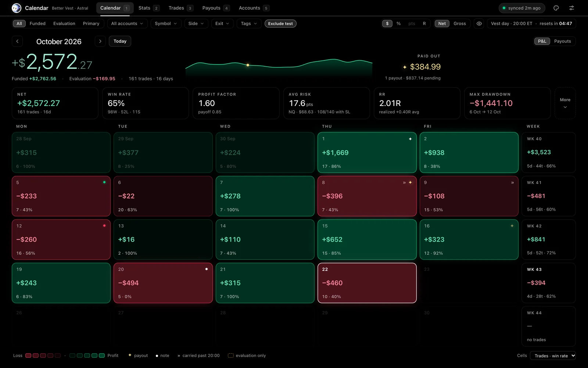Click the yellow marker on equity curve
The height and width of the screenshot is (368, 588).
pyautogui.click(x=248, y=65)
